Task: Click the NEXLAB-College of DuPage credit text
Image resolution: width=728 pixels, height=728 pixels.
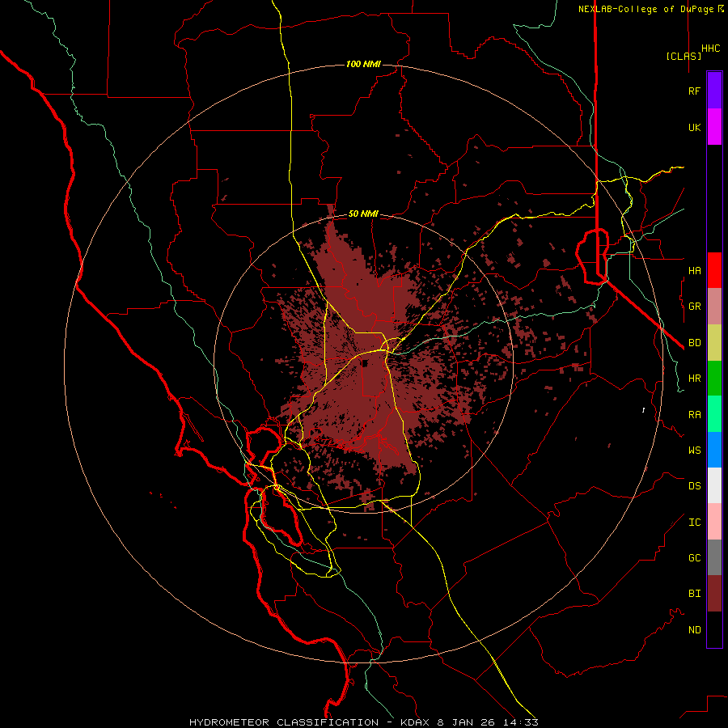Action: tap(645, 9)
